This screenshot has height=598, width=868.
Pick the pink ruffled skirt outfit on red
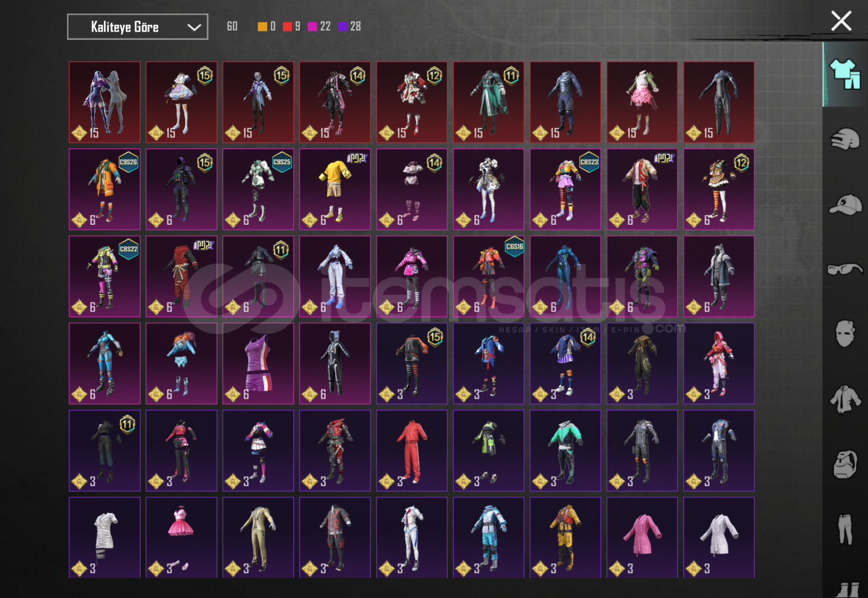[x=643, y=102]
